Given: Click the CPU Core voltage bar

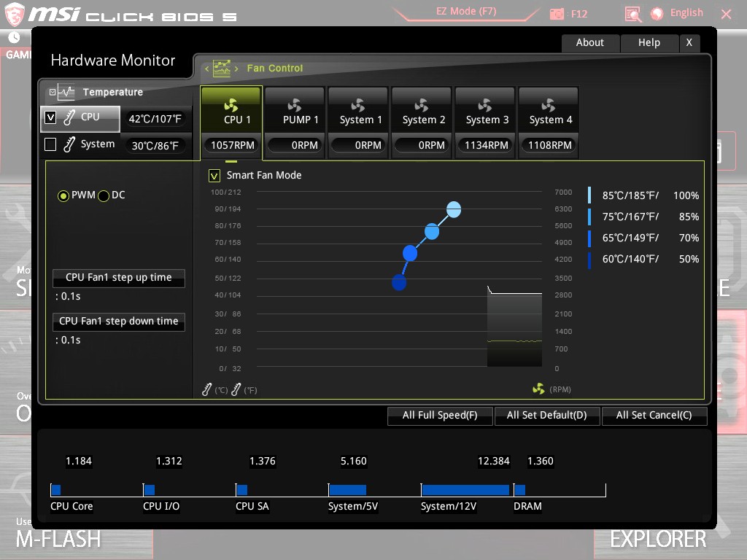Looking at the screenshot, I should point(56,490).
